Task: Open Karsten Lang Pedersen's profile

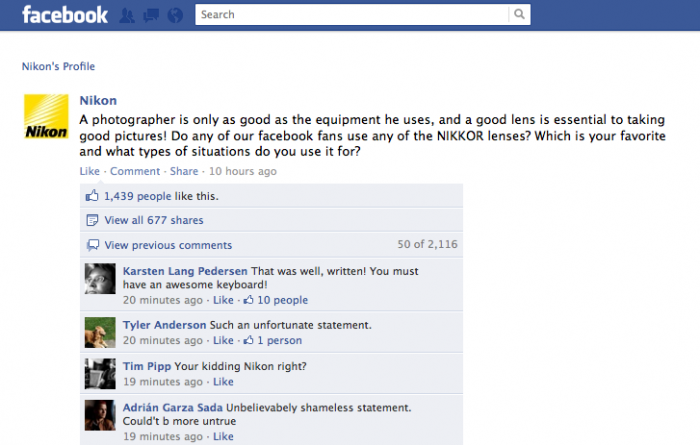Action: point(184,271)
